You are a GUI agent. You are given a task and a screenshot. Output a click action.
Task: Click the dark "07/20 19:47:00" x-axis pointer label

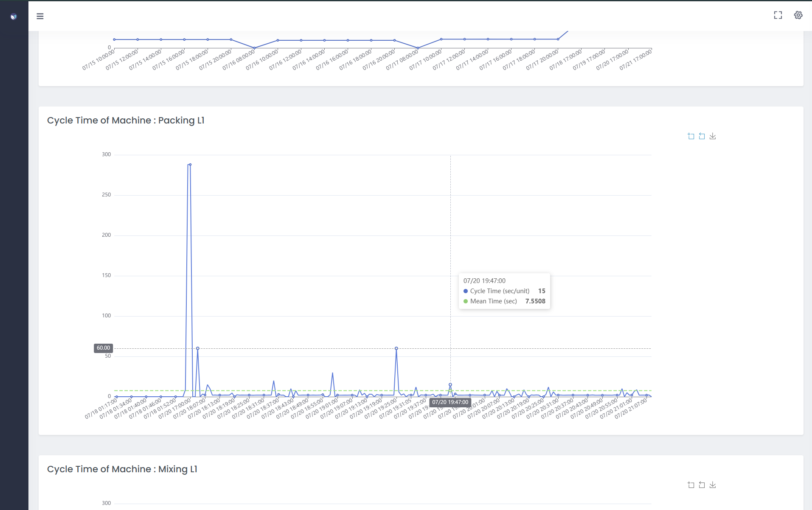click(450, 402)
